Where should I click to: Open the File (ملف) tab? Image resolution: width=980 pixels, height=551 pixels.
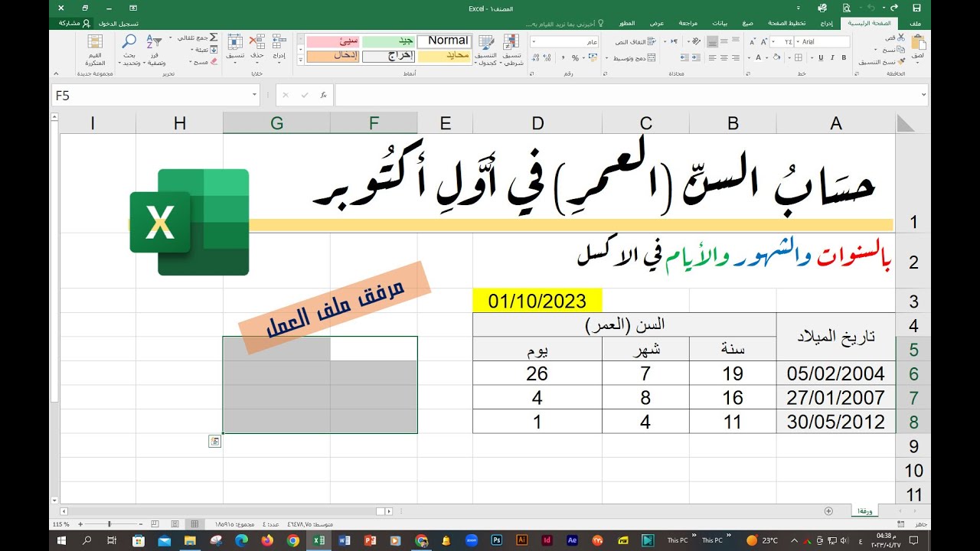coord(916,24)
